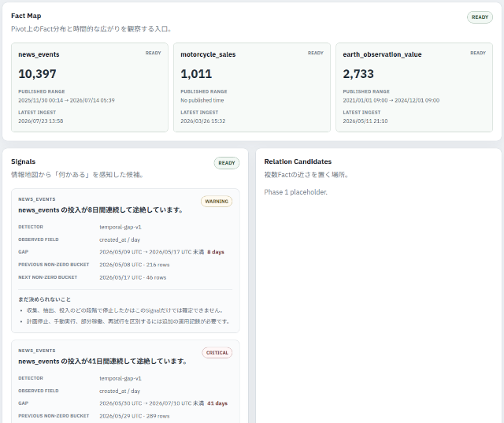The width and height of the screenshot is (504, 423).
Task: Click the Signals panel READY badge
Action: pyautogui.click(x=227, y=163)
